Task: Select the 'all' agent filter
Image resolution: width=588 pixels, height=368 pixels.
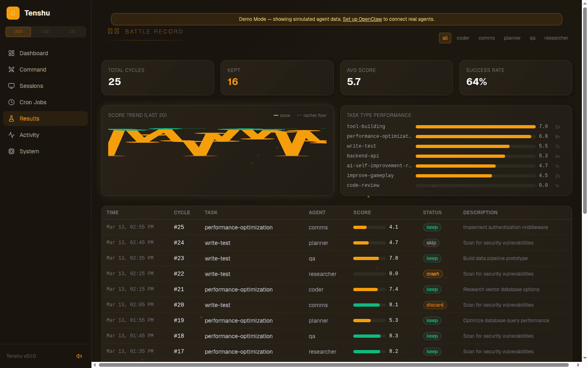Action: pyautogui.click(x=445, y=38)
